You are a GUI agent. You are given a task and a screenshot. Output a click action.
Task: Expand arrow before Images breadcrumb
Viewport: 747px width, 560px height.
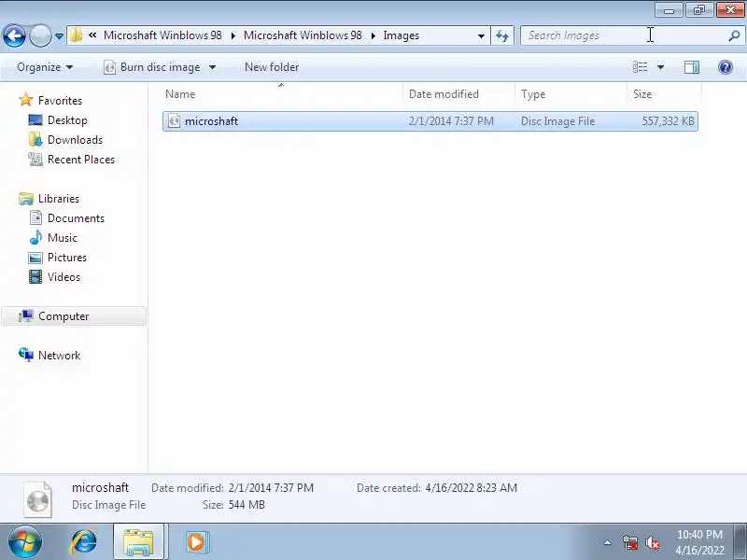tap(373, 35)
